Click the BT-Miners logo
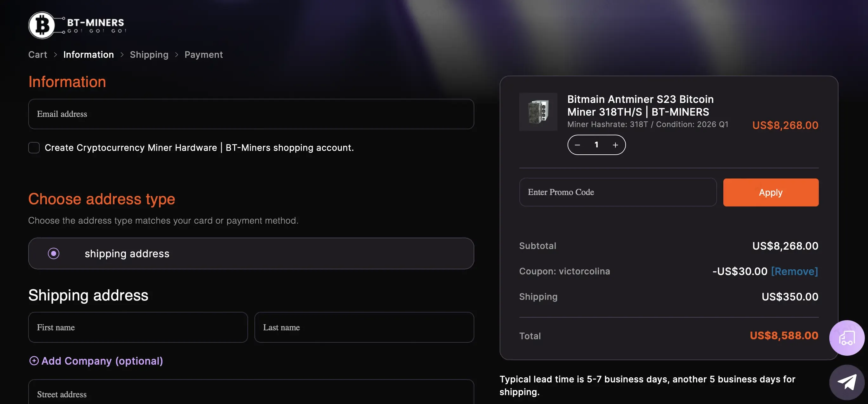868x404 pixels. click(x=76, y=25)
